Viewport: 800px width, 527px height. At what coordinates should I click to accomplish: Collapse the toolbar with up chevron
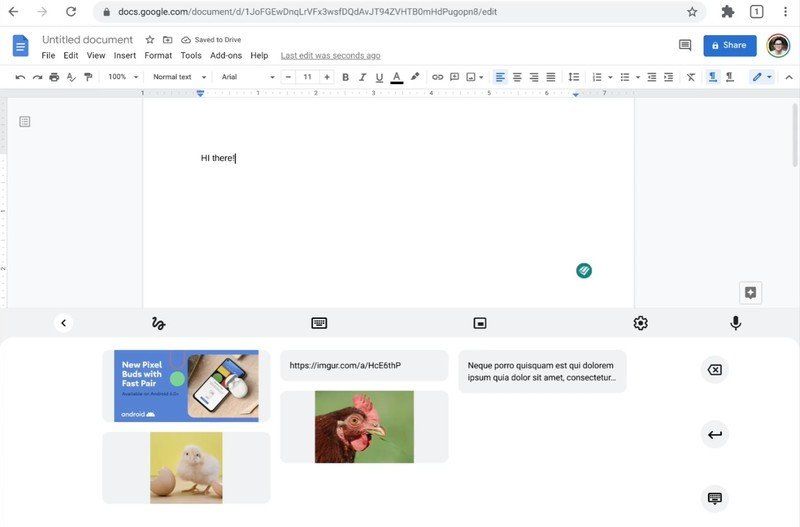tap(789, 77)
